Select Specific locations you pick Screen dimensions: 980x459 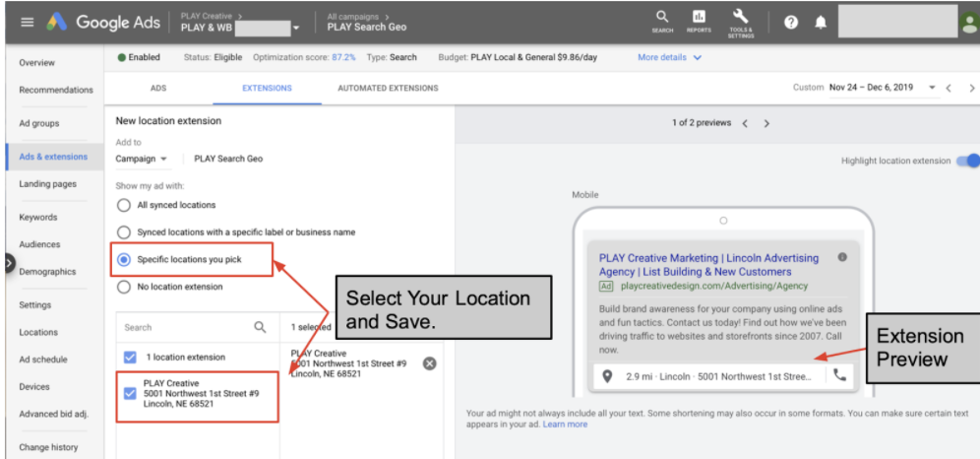[x=124, y=259]
